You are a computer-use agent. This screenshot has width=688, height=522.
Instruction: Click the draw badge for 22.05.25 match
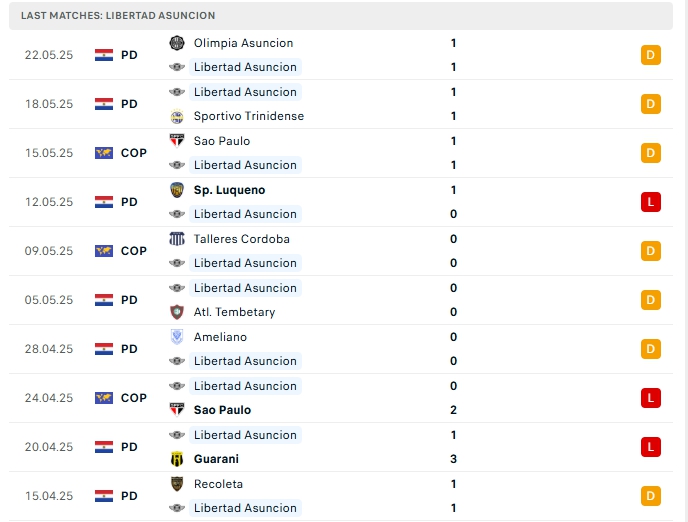pos(651,55)
